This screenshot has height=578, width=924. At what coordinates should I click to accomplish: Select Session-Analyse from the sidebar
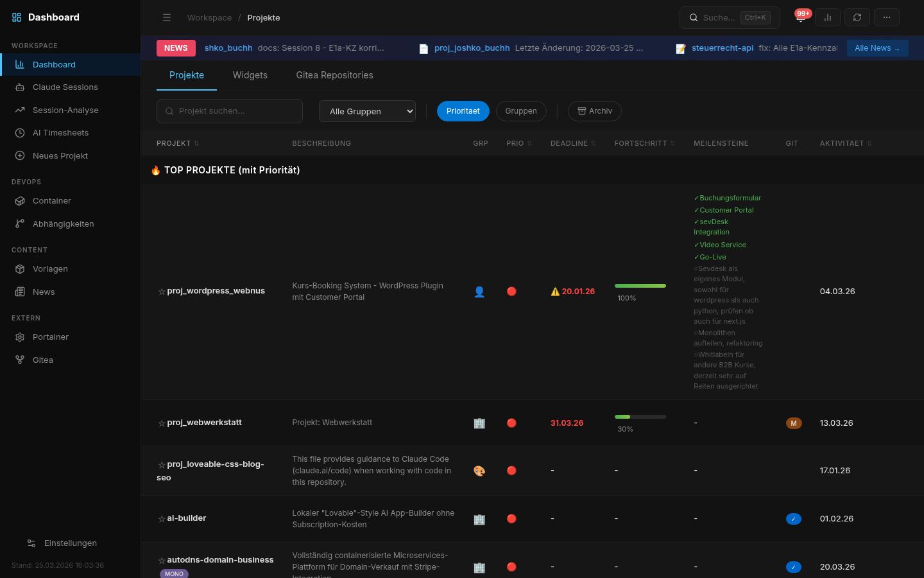(65, 110)
